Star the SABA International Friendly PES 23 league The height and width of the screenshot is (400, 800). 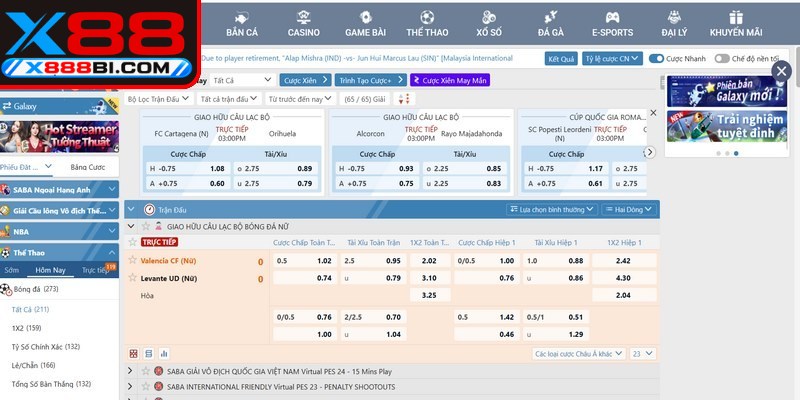146,387
